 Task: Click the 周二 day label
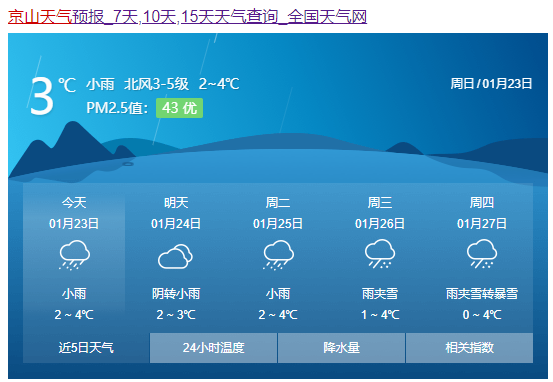click(x=278, y=203)
